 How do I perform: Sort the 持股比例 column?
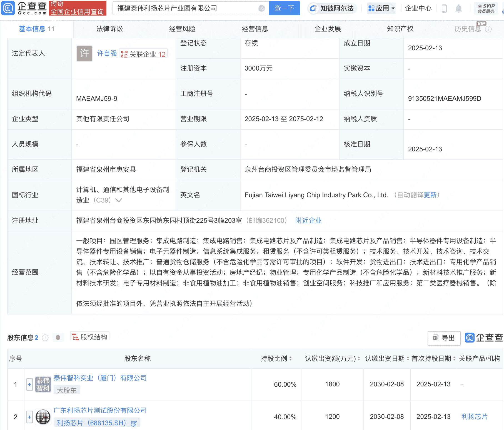click(x=290, y=359)
